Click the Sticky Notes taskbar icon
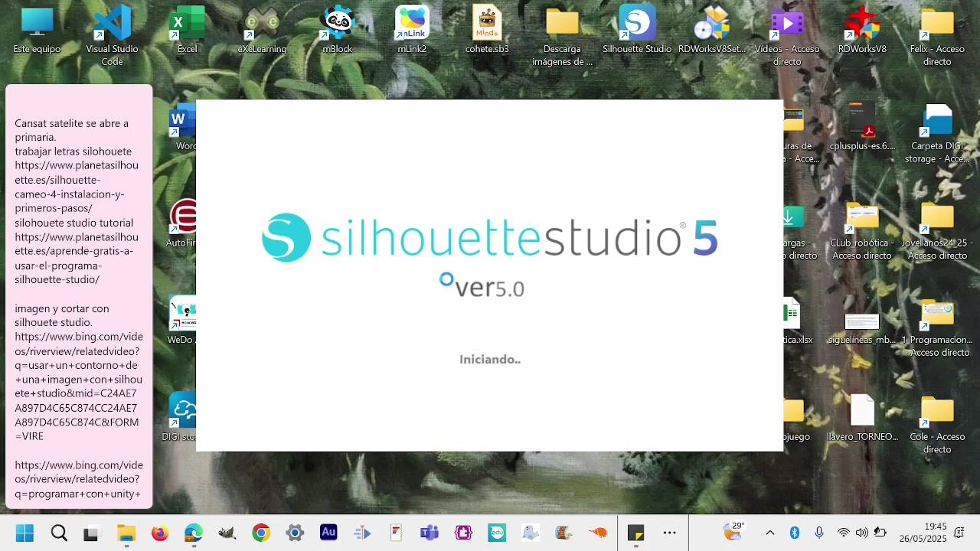The width and height of the screenshot is (980, 551). pos(636,533)
